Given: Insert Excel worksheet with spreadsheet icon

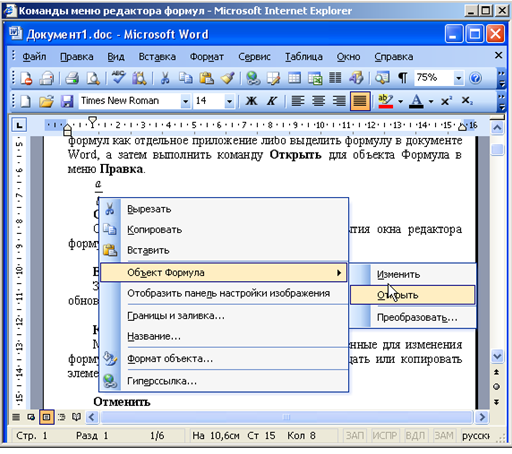Looking at the screenshot, I should (315, 78).
